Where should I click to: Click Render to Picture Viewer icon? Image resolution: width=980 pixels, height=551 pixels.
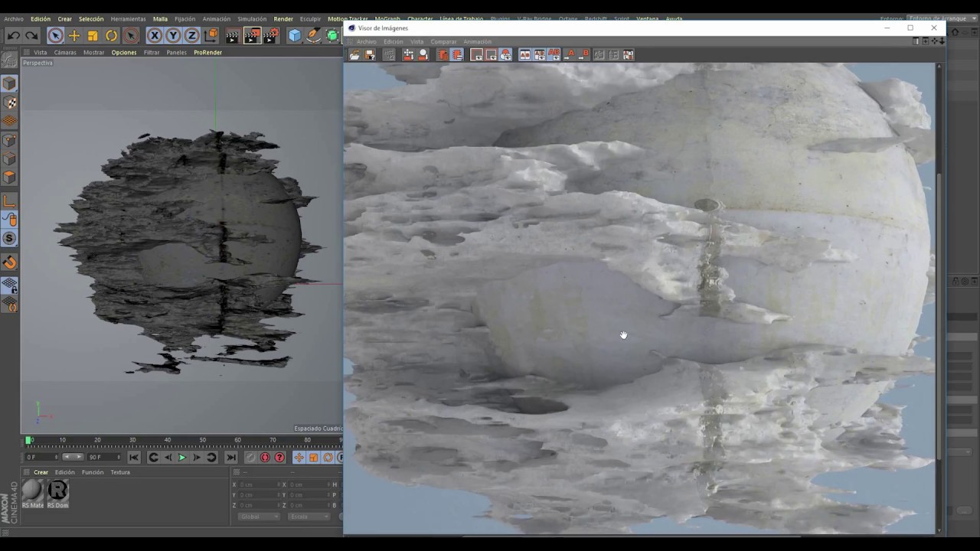pyautogui.click(x=252, y=35)
